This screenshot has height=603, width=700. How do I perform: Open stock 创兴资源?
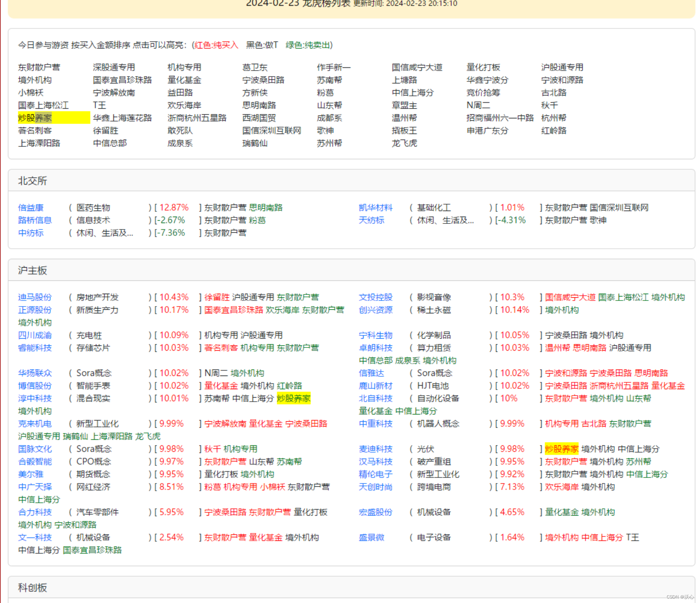pos(376,310)
